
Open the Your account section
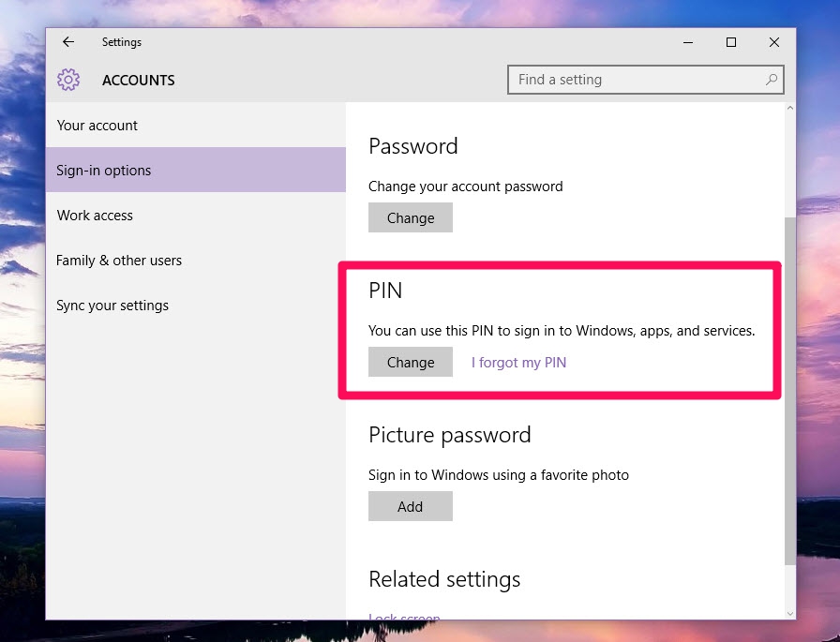[x=97, y=126]
